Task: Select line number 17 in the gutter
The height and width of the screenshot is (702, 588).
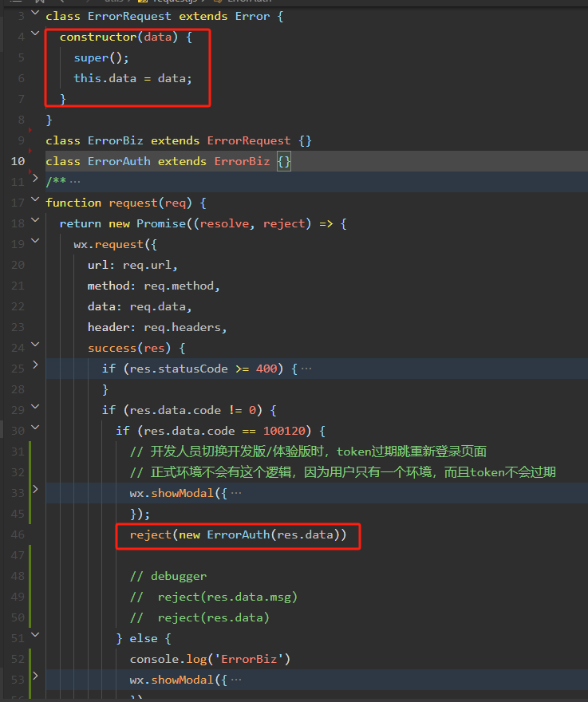Action: 18,203
